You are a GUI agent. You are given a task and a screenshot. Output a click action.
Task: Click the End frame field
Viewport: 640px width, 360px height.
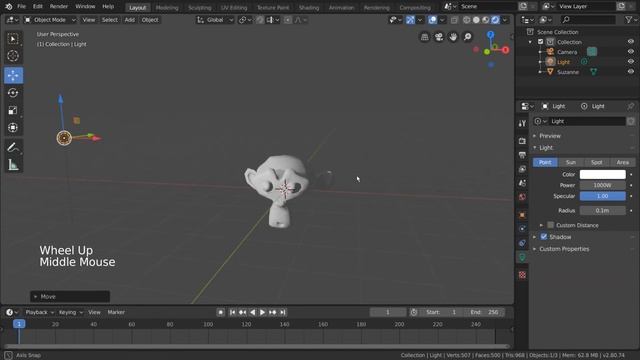pos(484,312)
